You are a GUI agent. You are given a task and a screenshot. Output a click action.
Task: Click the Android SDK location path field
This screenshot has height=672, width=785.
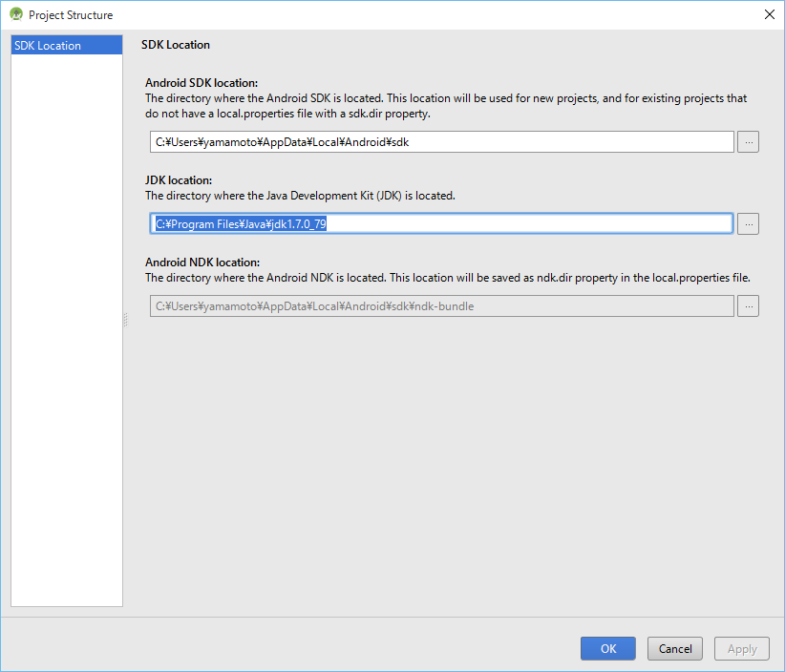coord(441,142)
